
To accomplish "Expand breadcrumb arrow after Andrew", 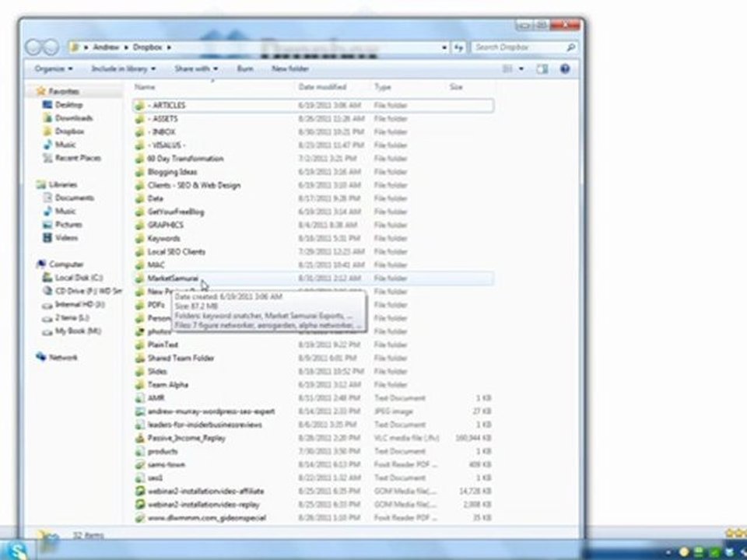I will click(127, 47).
